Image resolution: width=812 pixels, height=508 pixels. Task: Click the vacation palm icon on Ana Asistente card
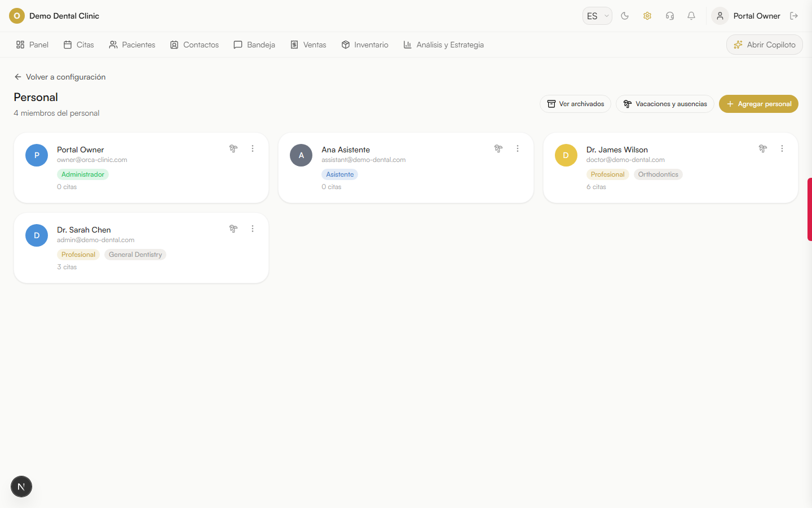click(x=498, y=148)
